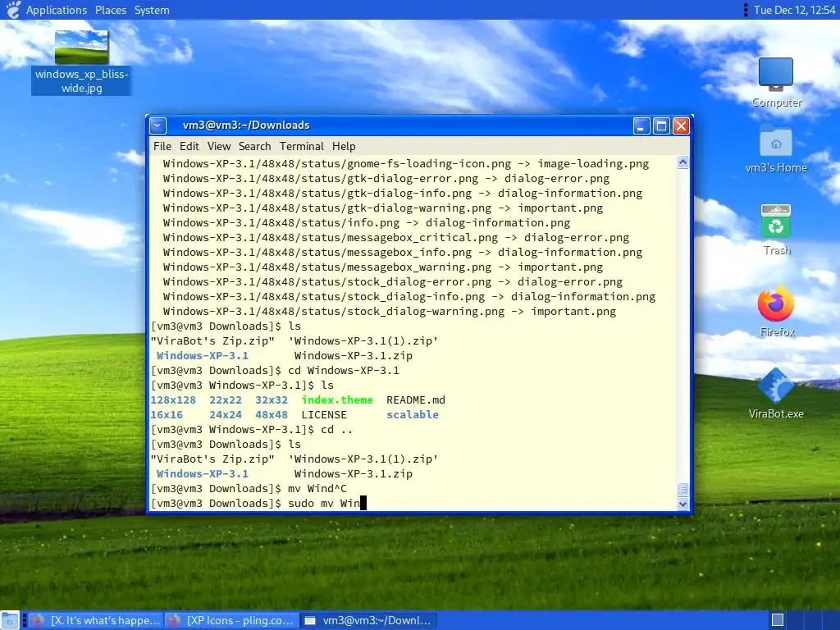Click '128x128' directory name in terminal
Viewport: 840px width, 630px height.
coord(173,400)
